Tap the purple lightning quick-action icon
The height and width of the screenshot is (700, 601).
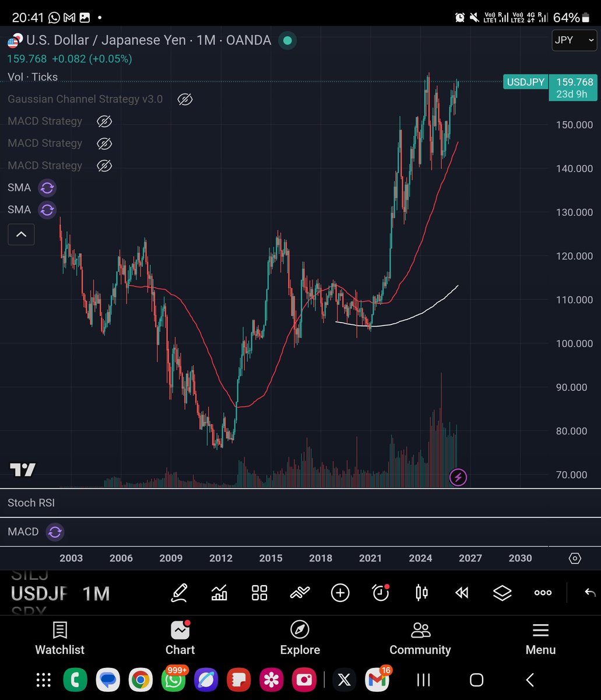(x=458, y=477)
